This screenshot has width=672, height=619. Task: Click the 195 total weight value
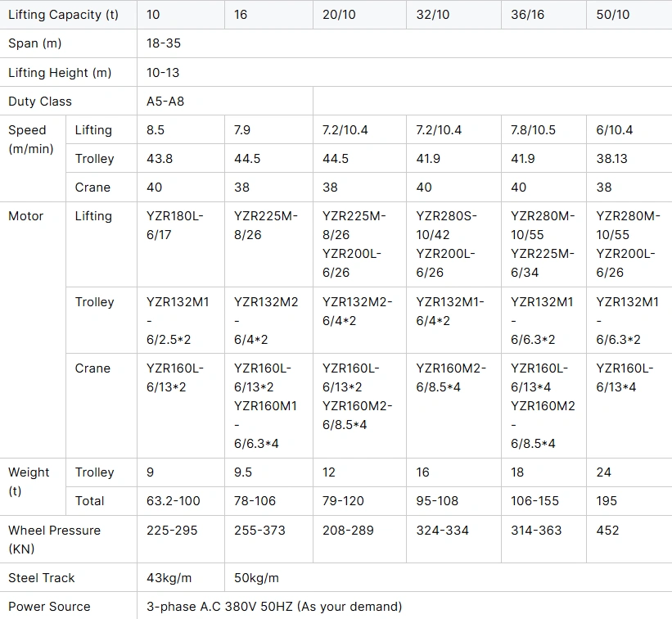[x=607, y=500]
